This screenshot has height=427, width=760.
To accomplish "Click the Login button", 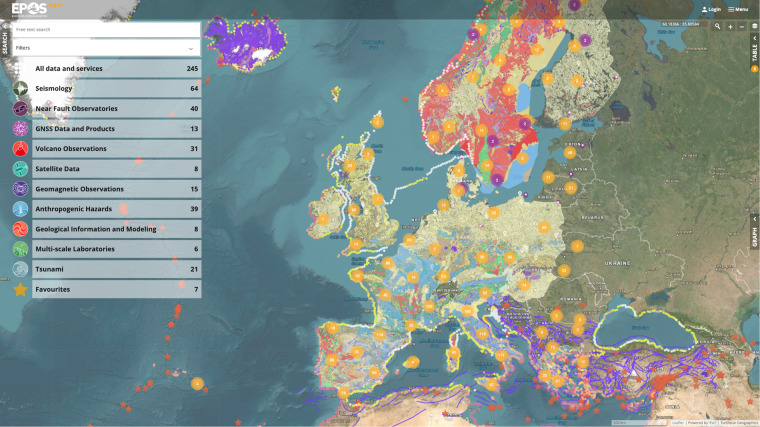I will point(711,9).
